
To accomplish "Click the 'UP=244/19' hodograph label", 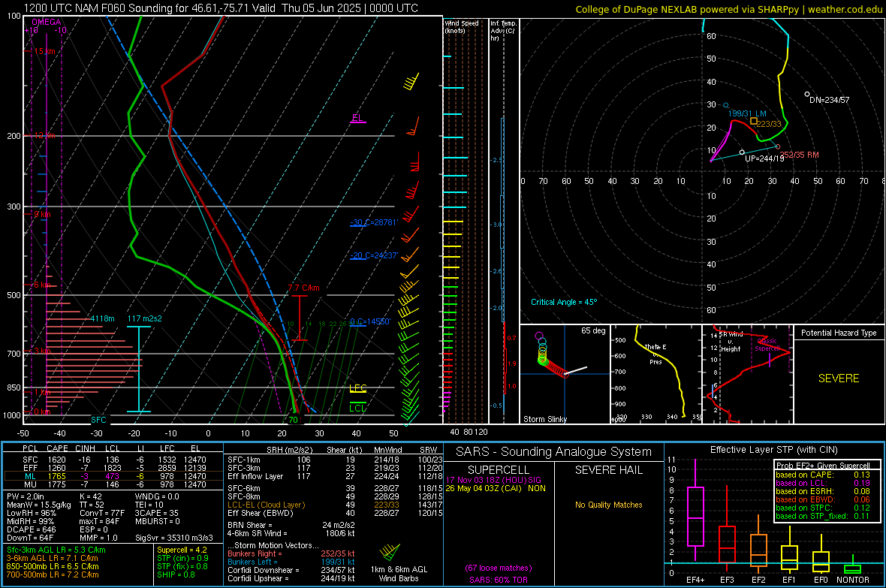I will (x=764, y=159).
